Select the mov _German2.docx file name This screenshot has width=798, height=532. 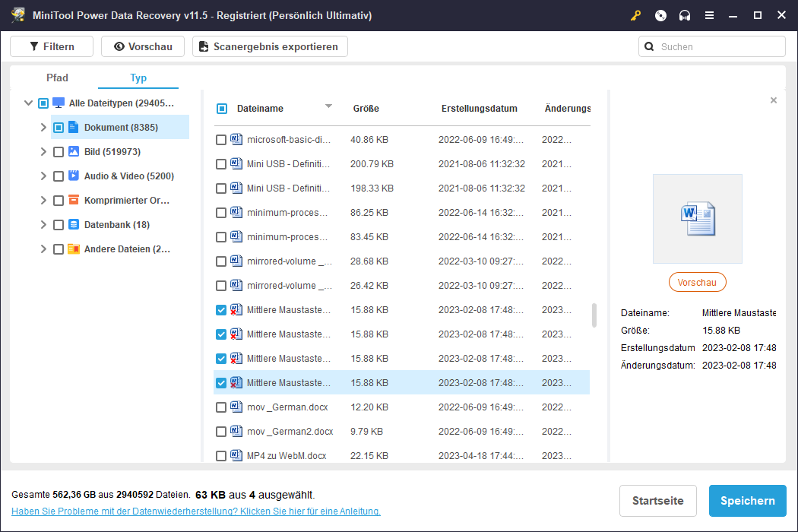pyautogui.click(x=290, y=431)
